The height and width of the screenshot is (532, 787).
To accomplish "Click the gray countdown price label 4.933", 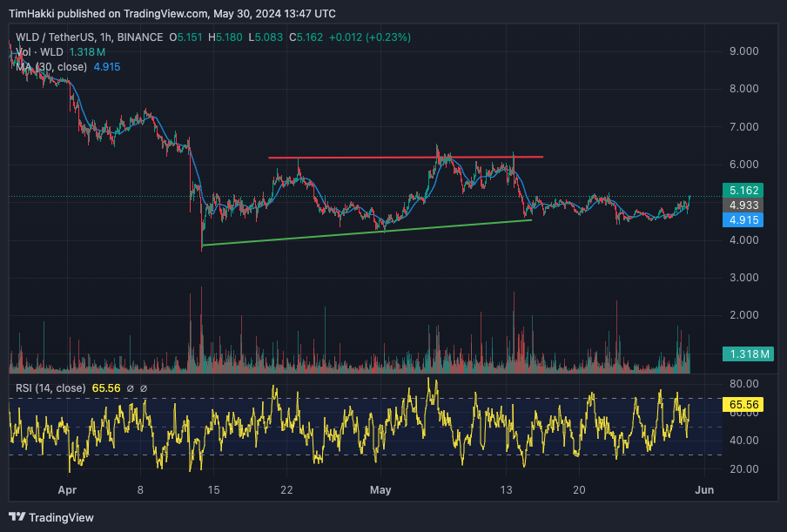I will pyautogui.click(x=742, y=205).
